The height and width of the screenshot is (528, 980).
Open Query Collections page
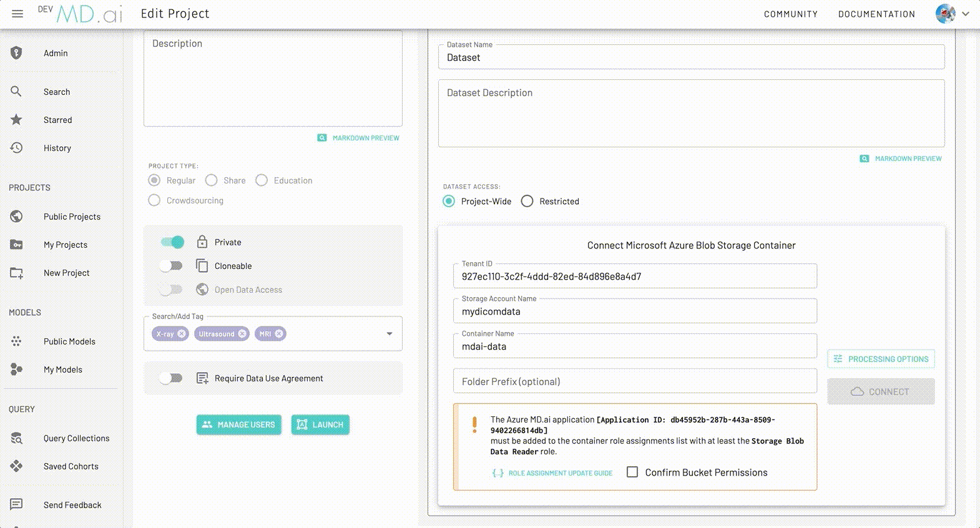76,438
